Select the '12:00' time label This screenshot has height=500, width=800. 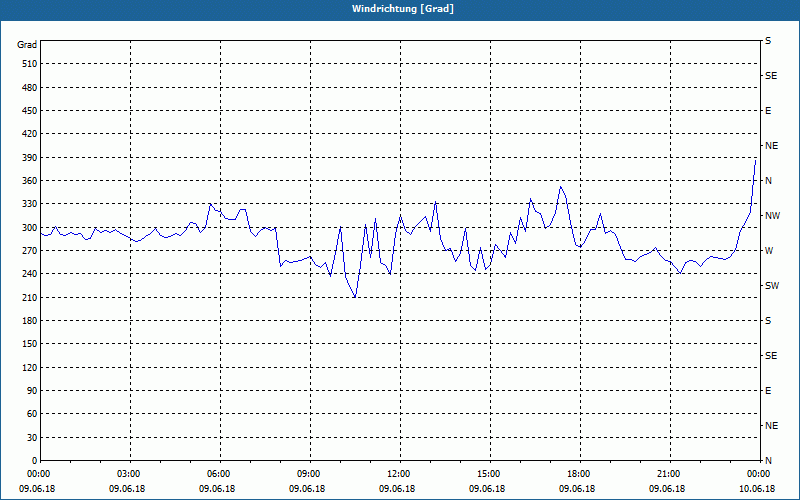point(400,474)
